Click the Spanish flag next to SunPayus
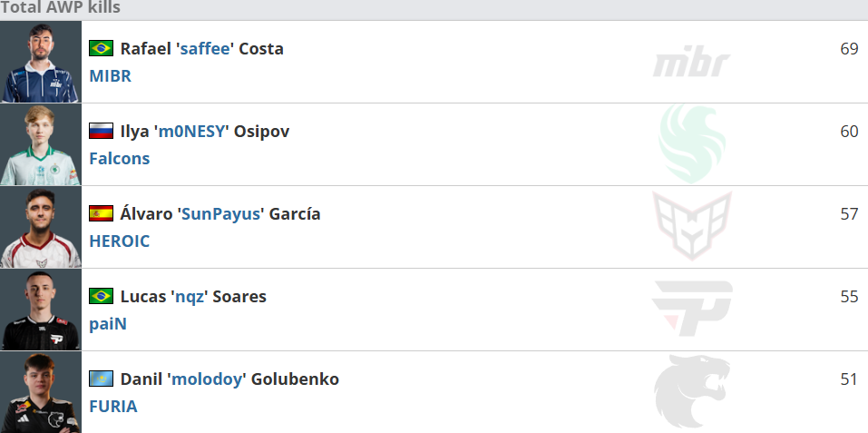868x433 pixels. tap(101, 213)
